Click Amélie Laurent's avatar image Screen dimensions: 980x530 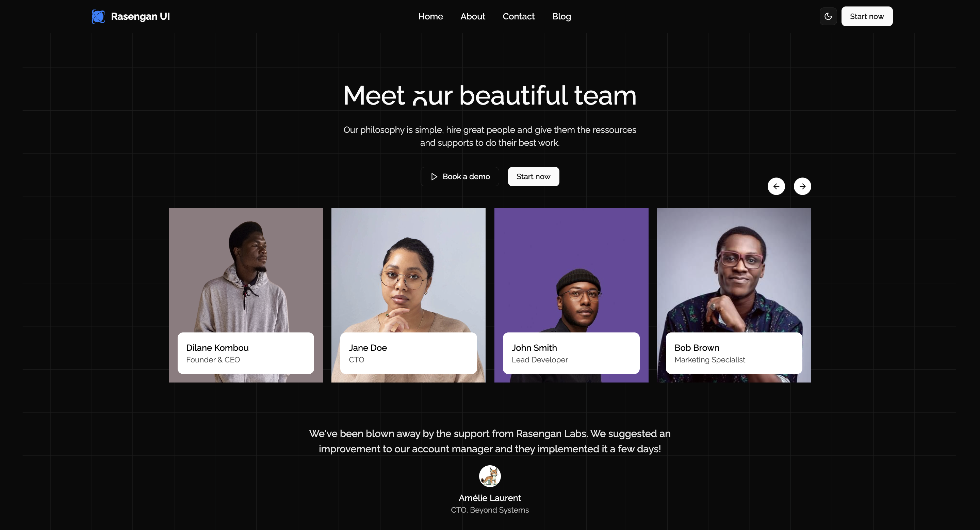[x=490, y=476]
